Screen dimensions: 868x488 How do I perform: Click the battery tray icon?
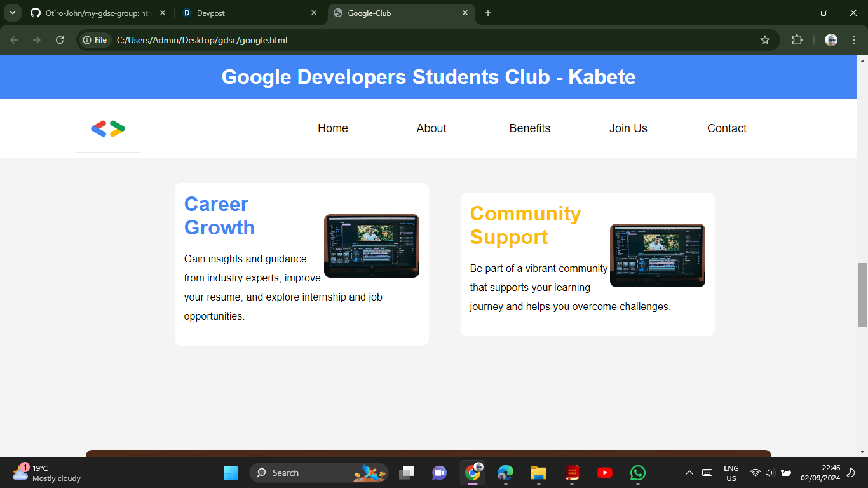[786, 473]
